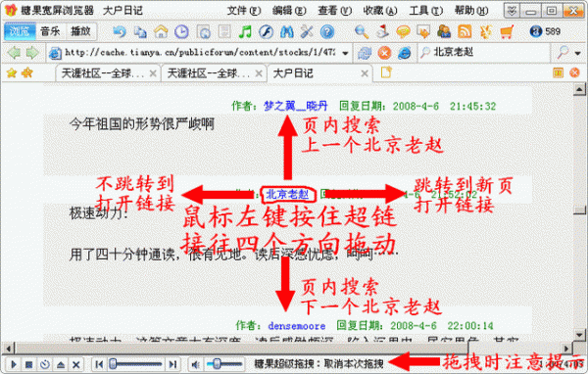This screenshot has width=588, height=374.
Task: Open the 查看(V) menu
Action: click(x=334, y=11)
